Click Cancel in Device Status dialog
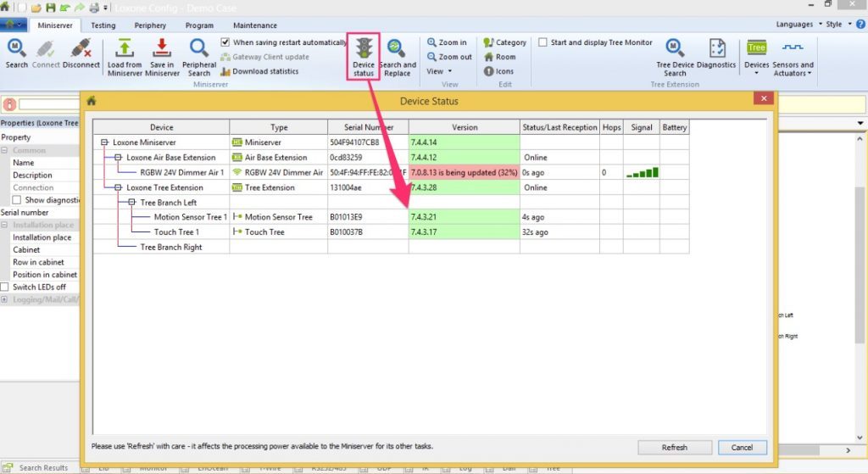 coord(742,447)
